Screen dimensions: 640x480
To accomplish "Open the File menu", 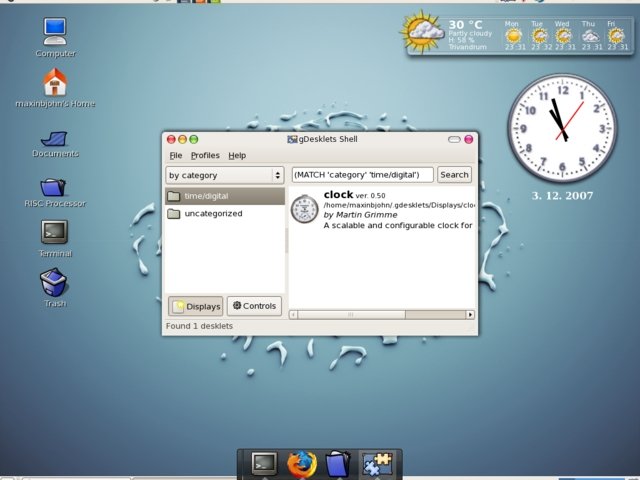I will coord(176,156).
